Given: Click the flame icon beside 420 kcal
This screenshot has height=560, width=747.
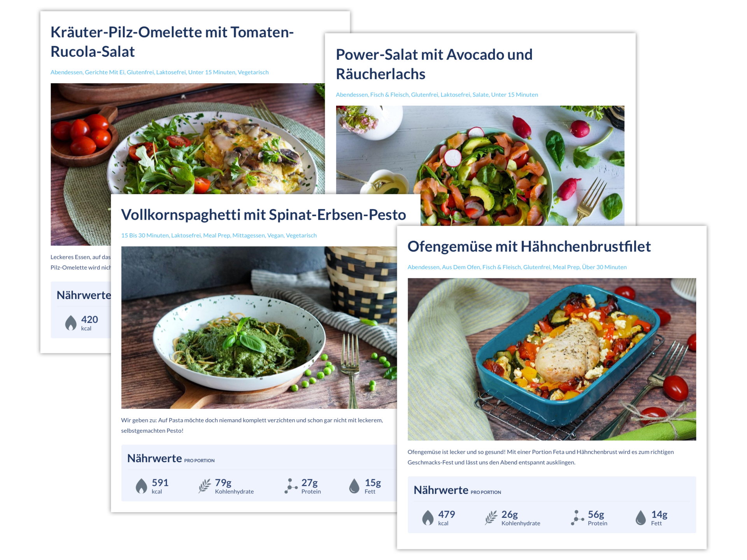Looking at the screenshot, I should [71, 323].
